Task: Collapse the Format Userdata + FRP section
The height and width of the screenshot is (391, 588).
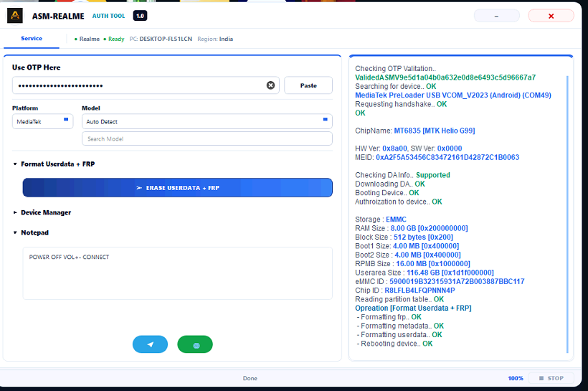Action: (x=54, y=164)
